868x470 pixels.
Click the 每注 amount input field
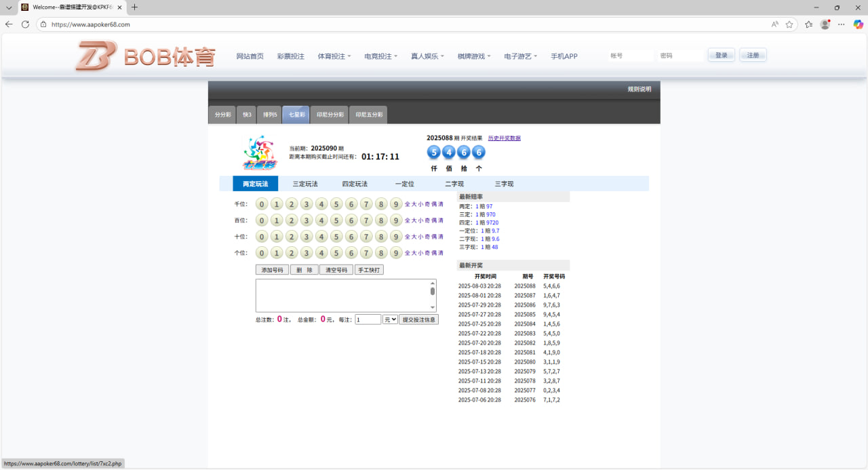tap(368, 319)
